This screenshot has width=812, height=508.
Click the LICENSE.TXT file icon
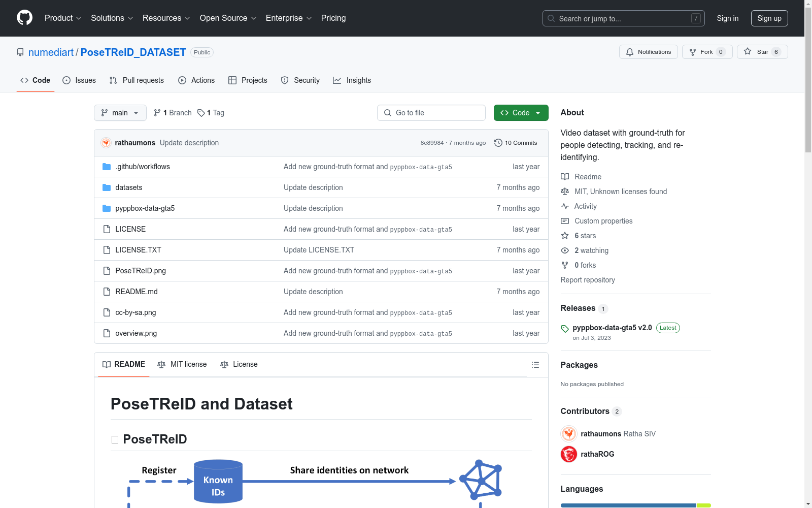coord(107,250)
